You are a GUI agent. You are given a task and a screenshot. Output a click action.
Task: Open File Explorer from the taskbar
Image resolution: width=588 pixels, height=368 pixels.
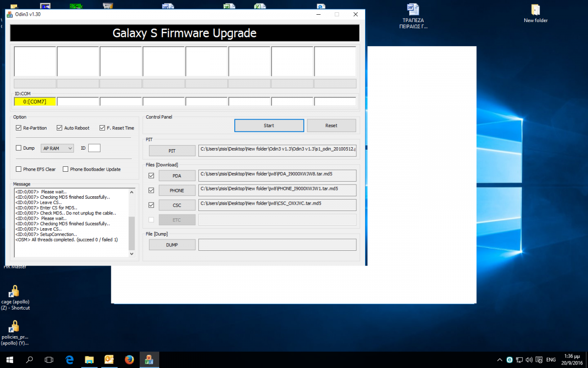[89, 360]
